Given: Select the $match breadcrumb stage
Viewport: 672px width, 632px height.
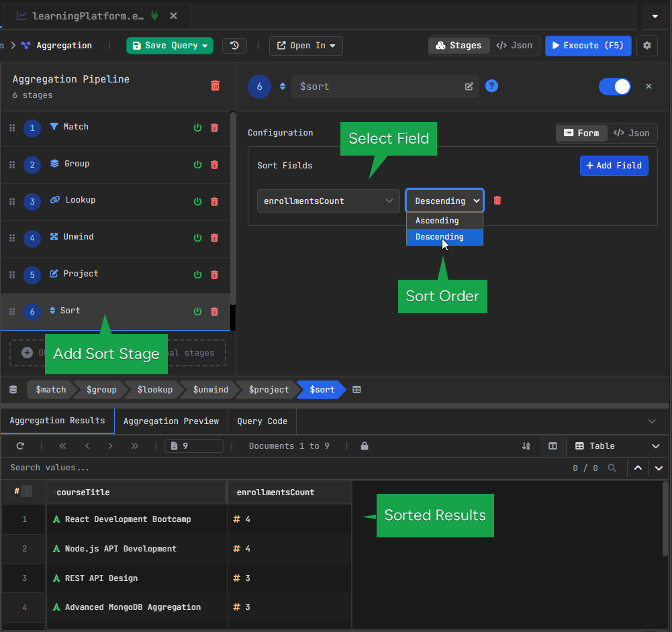Looking at the screenshot, I should 51,390.
